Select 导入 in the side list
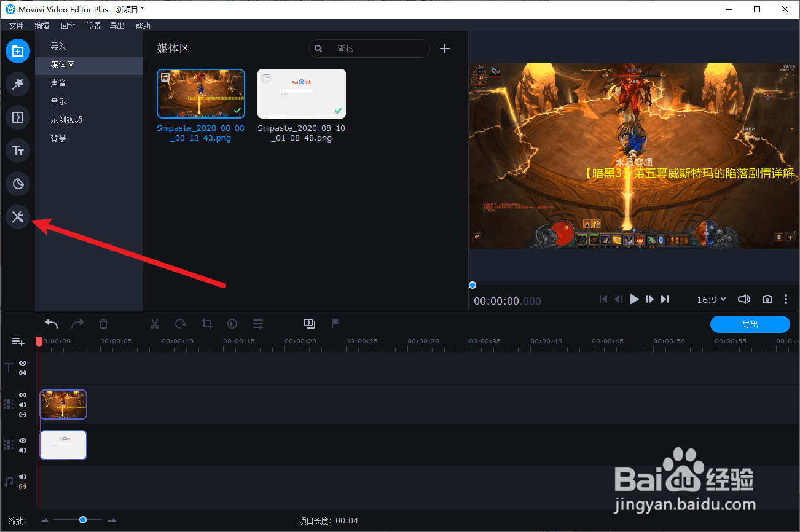The height and width of the screenshot is (532, 800). point(89,46)
